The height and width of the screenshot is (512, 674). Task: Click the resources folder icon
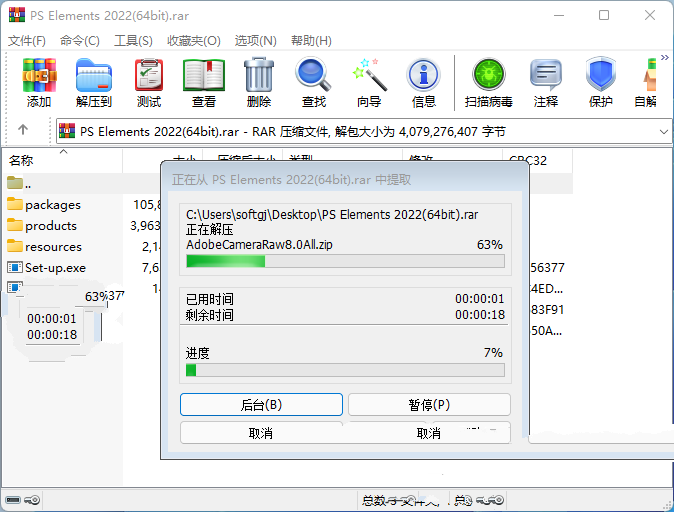tap(15, 246)
